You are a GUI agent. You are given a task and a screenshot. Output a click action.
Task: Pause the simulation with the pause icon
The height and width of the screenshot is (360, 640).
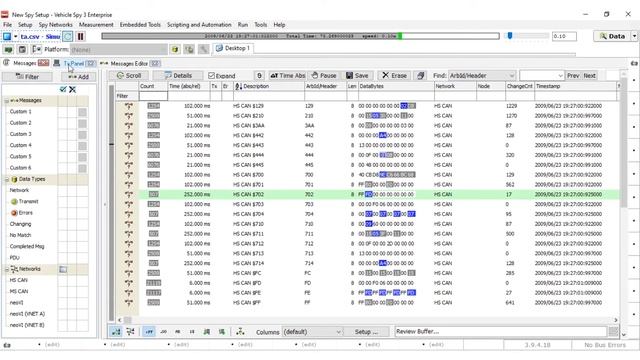click(80, 36)
